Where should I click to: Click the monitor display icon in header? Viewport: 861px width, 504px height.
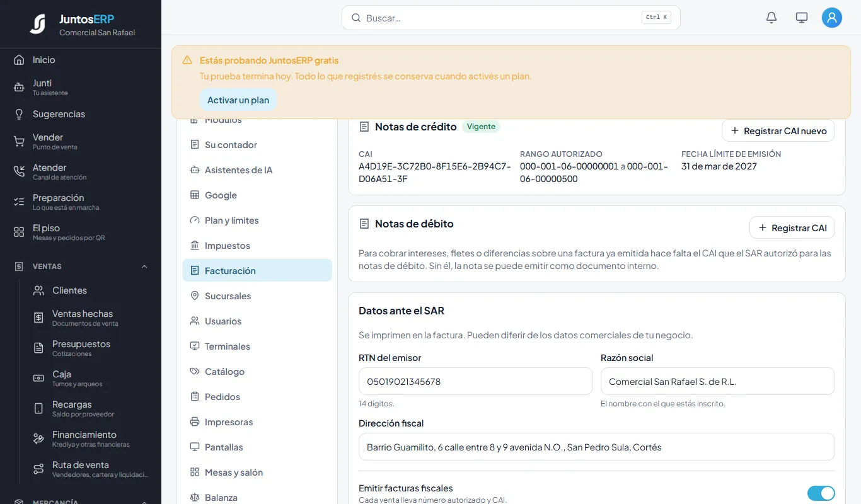click(x=802, y=18)
